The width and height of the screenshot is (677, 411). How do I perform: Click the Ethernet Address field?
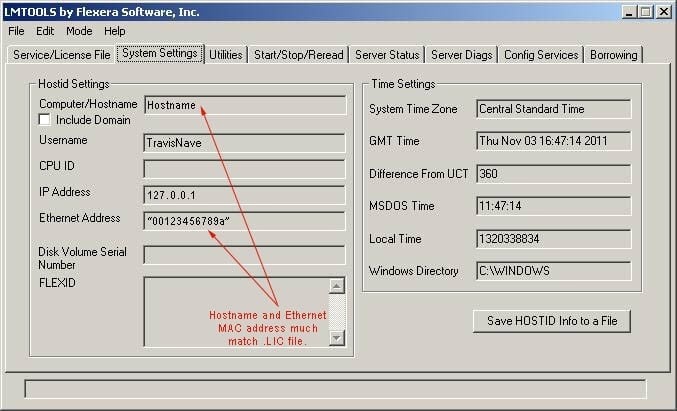244,221
